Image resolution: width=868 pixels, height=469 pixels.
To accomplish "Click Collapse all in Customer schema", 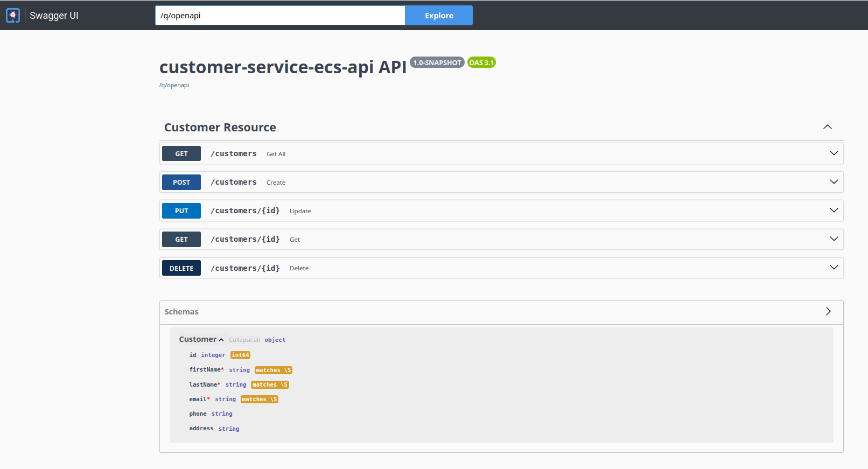I will (x=244, y=340).
